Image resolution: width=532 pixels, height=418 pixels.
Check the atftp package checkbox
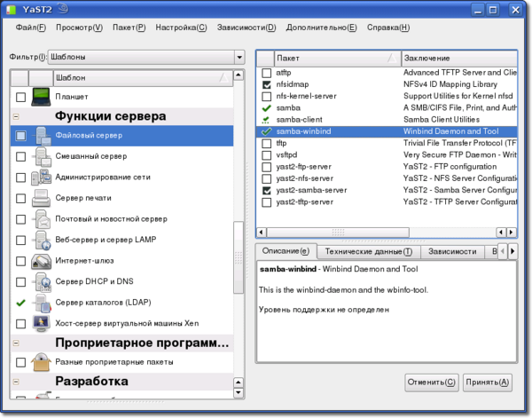click(x=266, y=72)
